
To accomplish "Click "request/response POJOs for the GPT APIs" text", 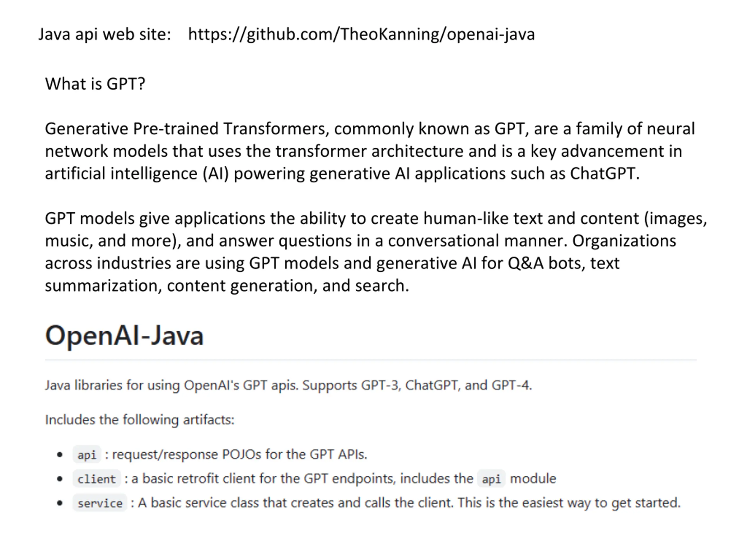I will coord(239,455).
